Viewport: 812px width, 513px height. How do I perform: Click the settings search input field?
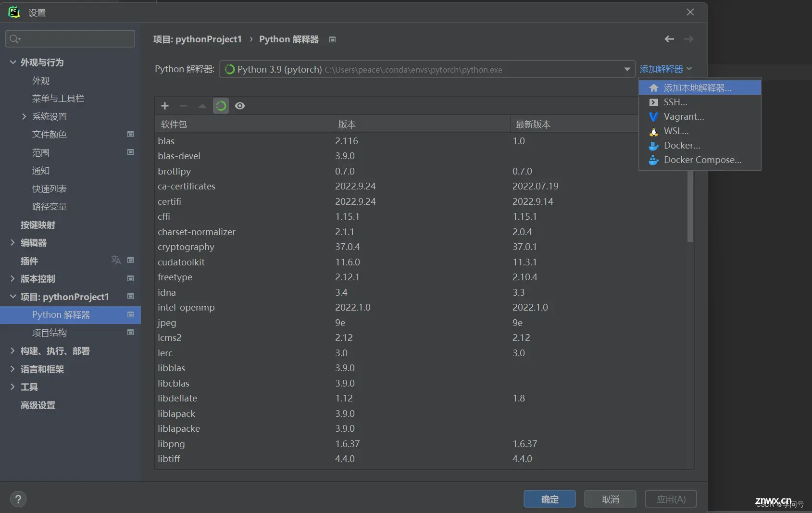click(70, 38)
